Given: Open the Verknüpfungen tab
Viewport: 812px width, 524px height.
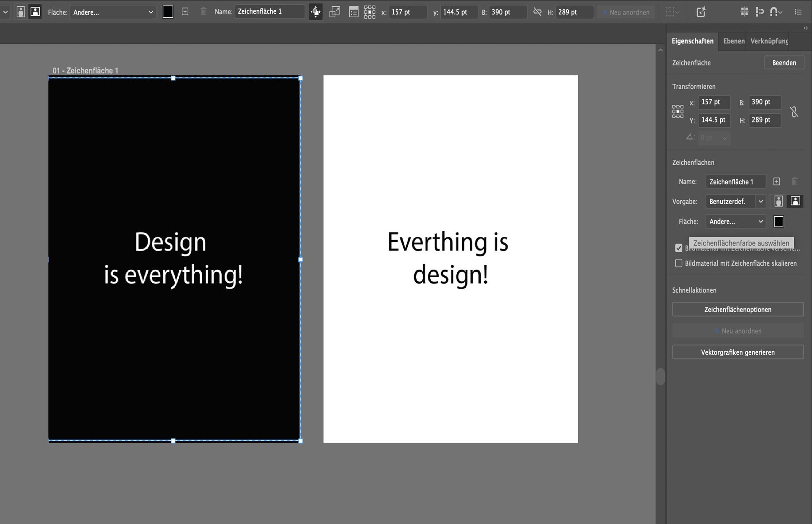Looking at the screenshot, I should pyautogui.click(x=769, y=41).
